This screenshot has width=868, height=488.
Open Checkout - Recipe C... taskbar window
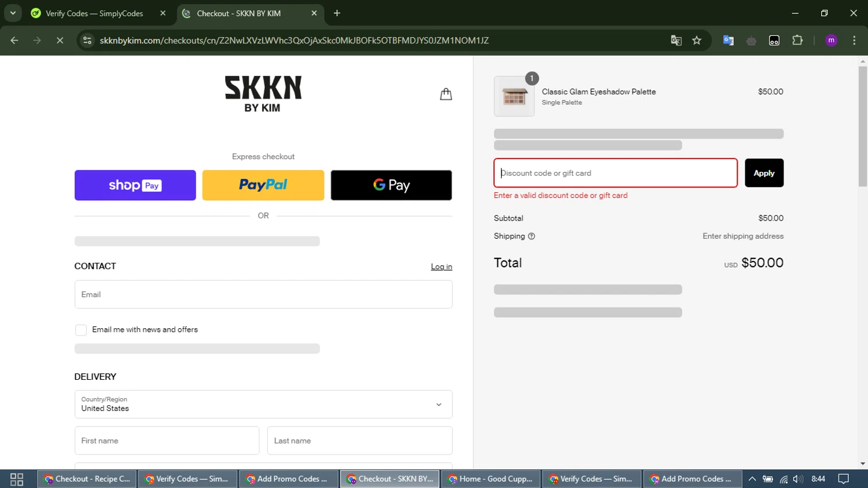pyautogui.click(x=87, y=479)
